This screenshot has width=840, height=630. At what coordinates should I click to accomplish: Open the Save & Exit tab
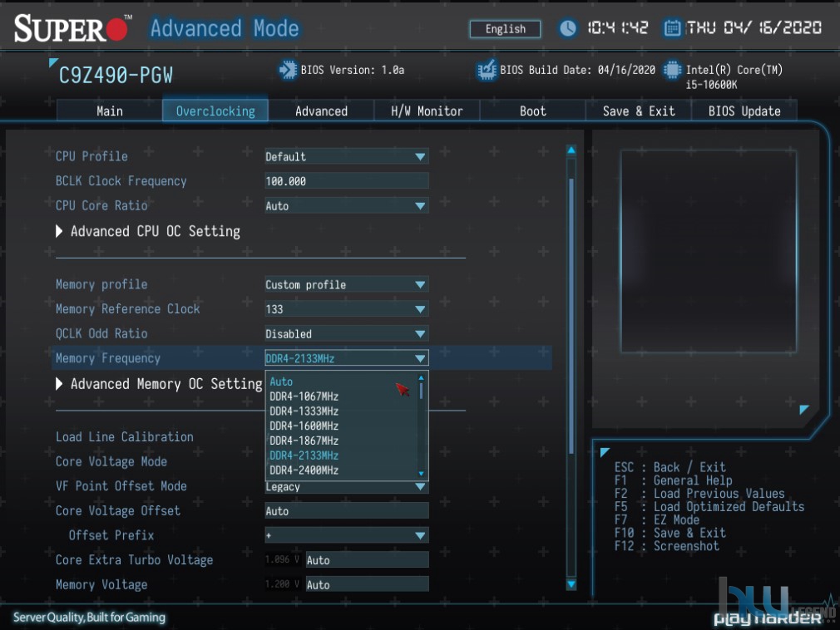(639, 111)
